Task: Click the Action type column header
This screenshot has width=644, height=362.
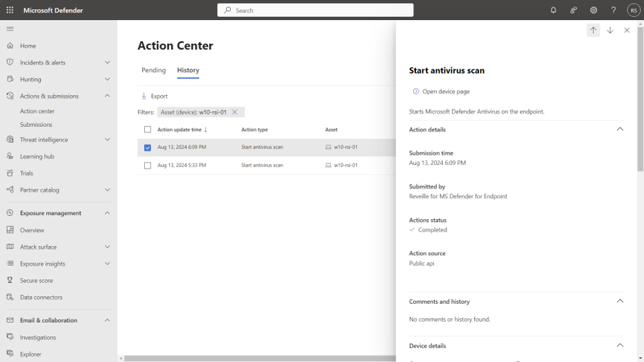Action: coord(254,130)
